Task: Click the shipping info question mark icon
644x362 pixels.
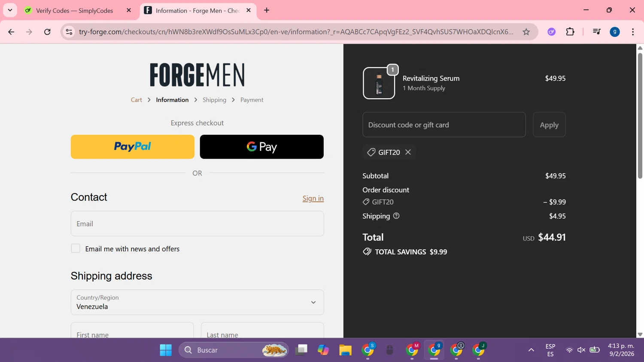Action: tap(396, 216)
